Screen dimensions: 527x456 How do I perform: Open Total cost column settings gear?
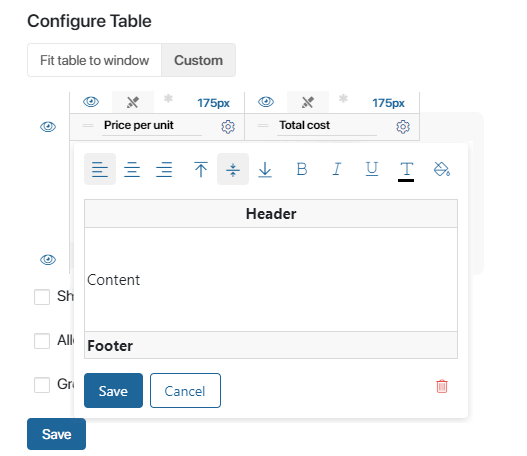click(403, 127)
